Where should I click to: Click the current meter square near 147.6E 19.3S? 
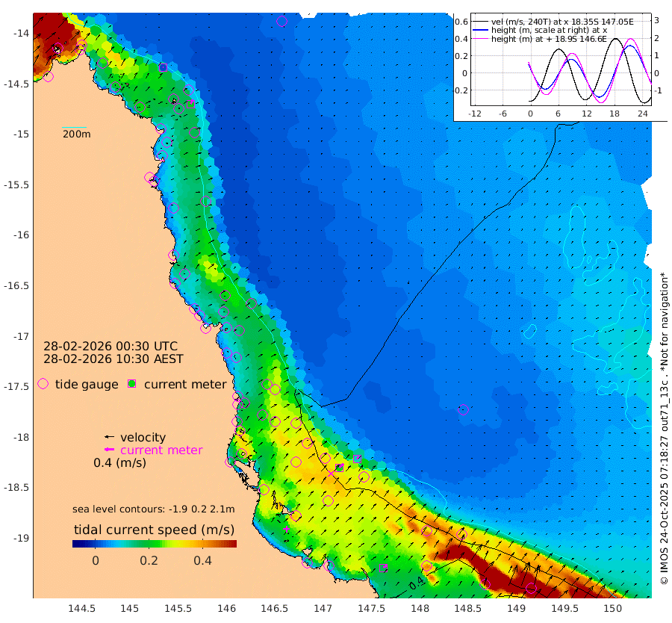[x=384, y=568]
